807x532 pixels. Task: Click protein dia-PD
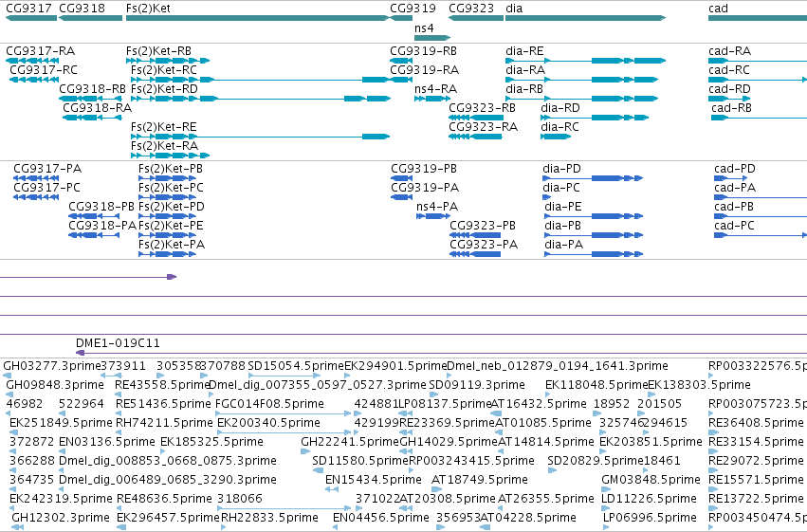click(x=561, y=169)
